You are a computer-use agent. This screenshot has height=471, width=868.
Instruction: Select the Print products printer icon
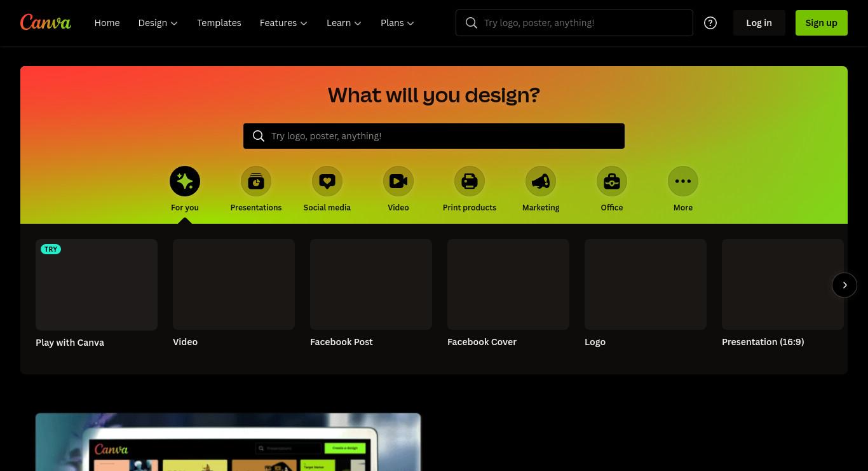470,181
